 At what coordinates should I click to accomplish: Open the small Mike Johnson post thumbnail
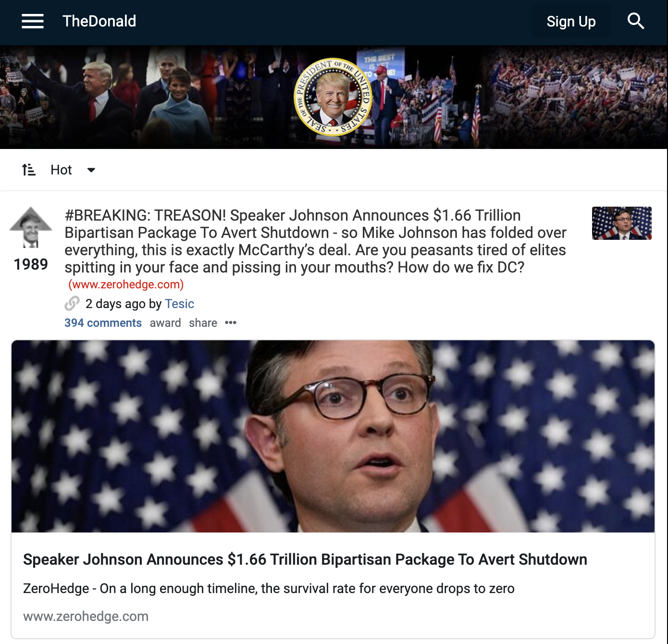pos(622,223)
